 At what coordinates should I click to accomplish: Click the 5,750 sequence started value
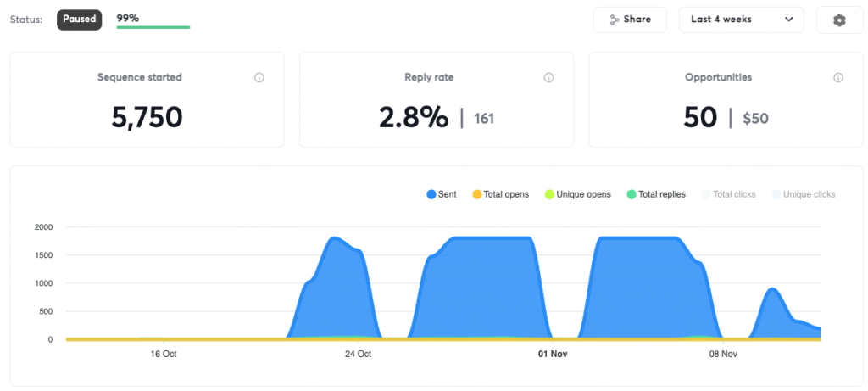click(147, 117)
